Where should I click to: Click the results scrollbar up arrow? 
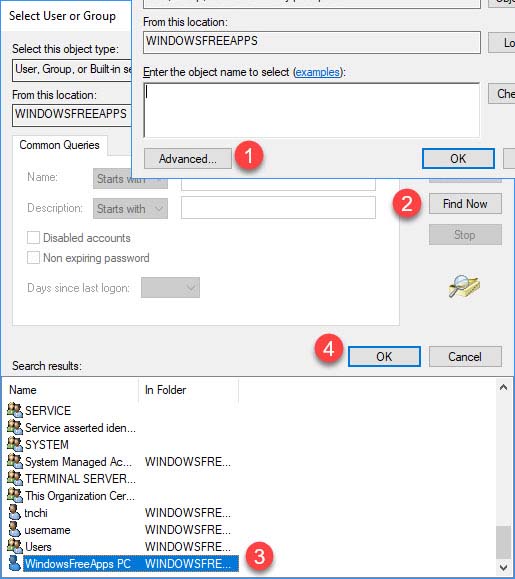(x=503, y=387)
